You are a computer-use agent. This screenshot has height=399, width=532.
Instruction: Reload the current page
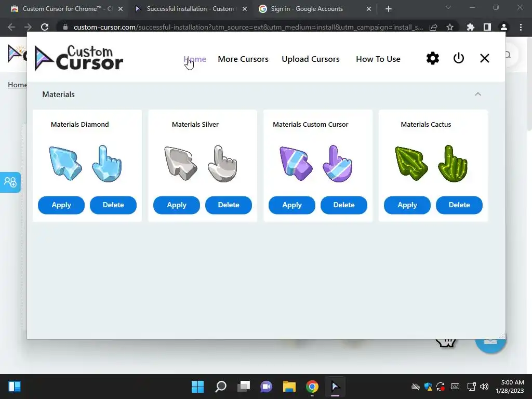click(45, 27)
